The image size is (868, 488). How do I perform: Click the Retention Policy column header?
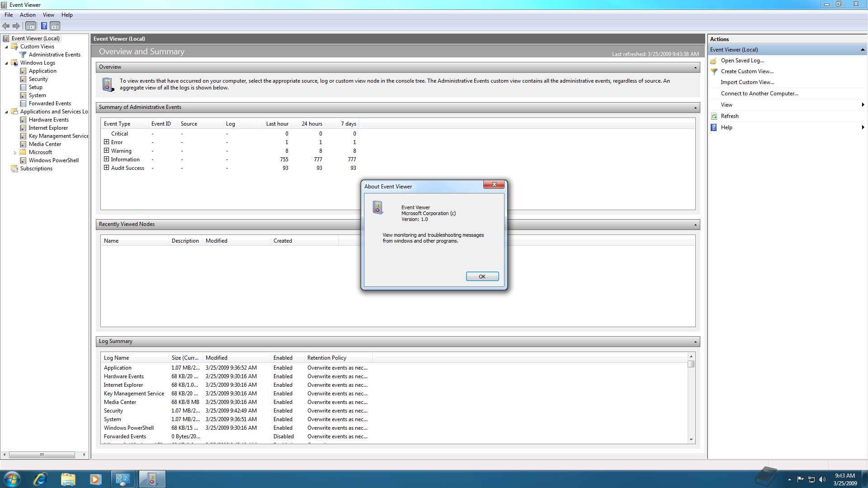tap(338, 358)
